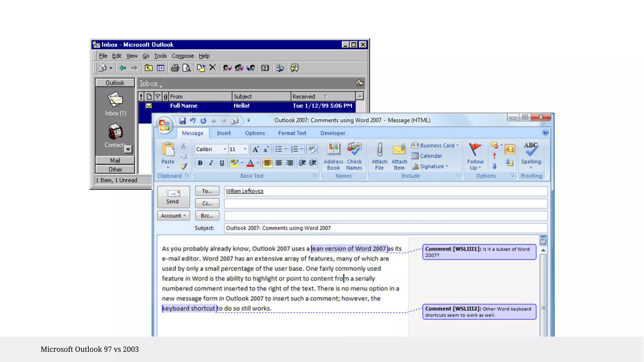
Task: Click Office button orb in message window
Action: [x=164, y=125]
